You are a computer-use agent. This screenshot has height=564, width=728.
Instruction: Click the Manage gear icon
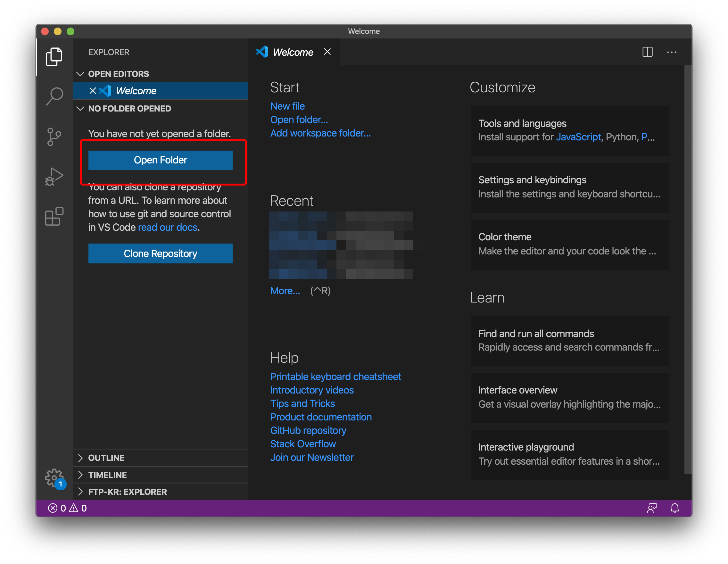[54, 478]
